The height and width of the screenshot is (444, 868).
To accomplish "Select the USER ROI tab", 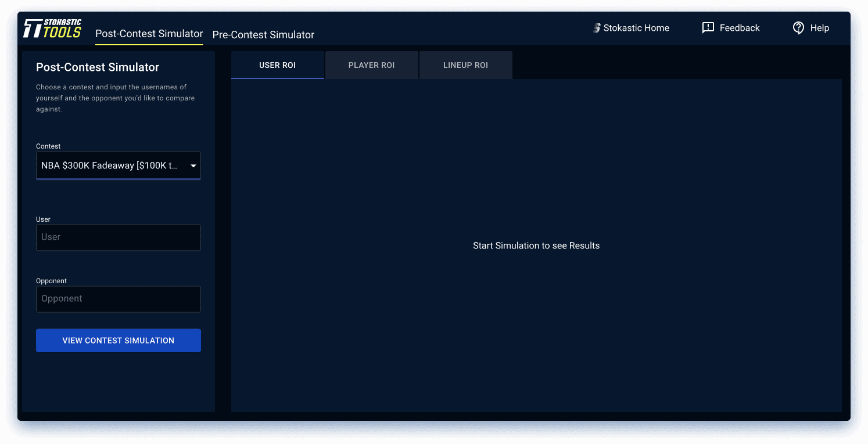I will pos(278,65).
